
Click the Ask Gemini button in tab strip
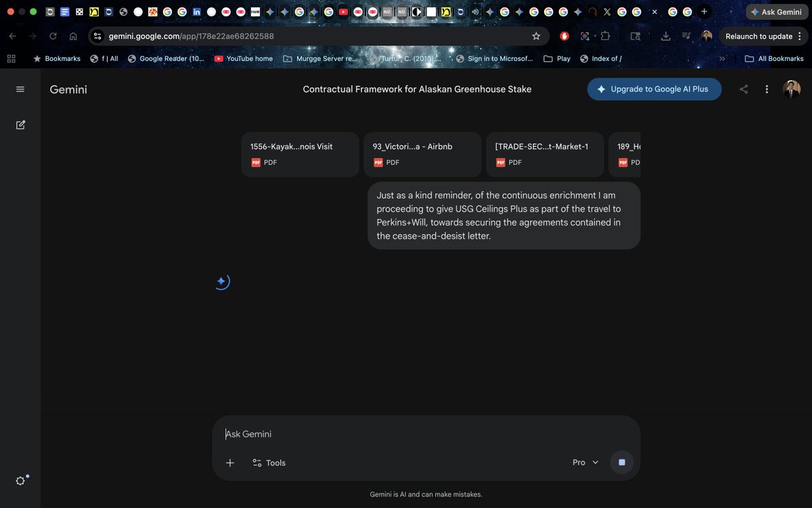777,12
